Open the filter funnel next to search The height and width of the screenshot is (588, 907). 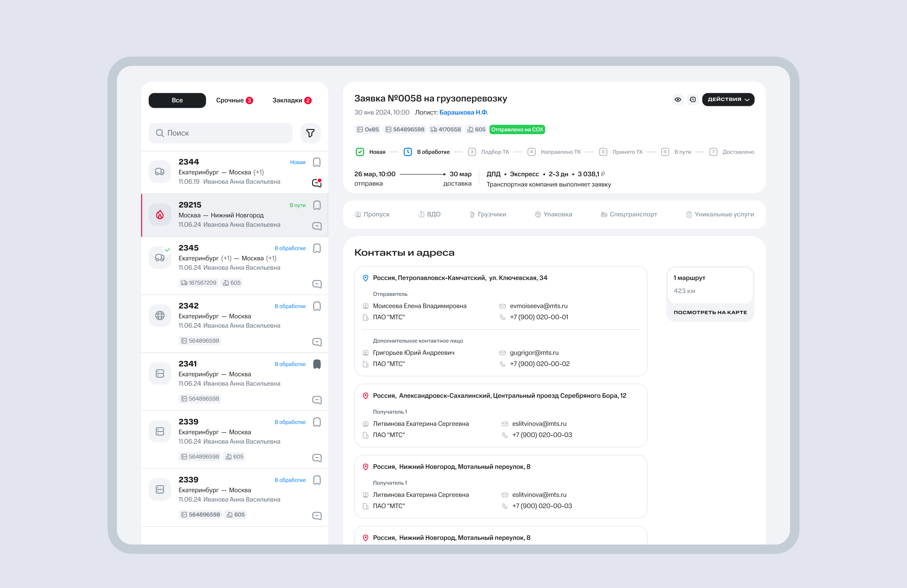point(310,133)
